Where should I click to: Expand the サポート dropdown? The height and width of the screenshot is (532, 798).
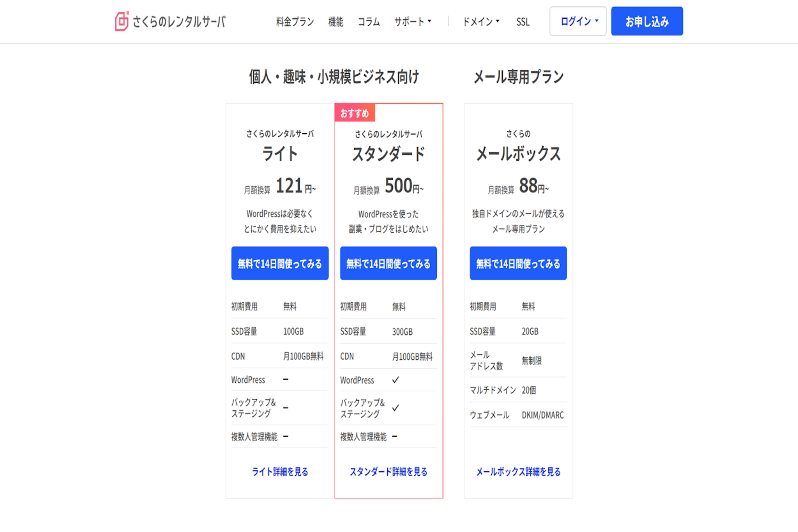(x=412, y=22)
